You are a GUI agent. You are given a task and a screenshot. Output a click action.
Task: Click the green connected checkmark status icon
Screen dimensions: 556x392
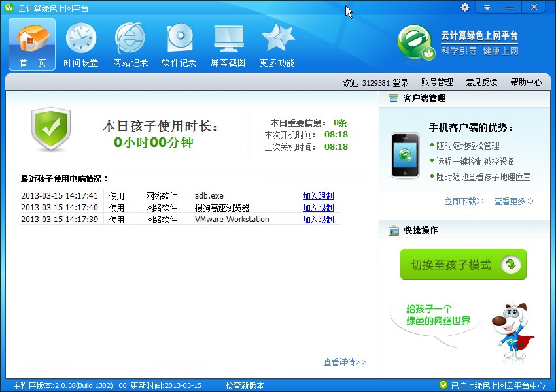443,385
